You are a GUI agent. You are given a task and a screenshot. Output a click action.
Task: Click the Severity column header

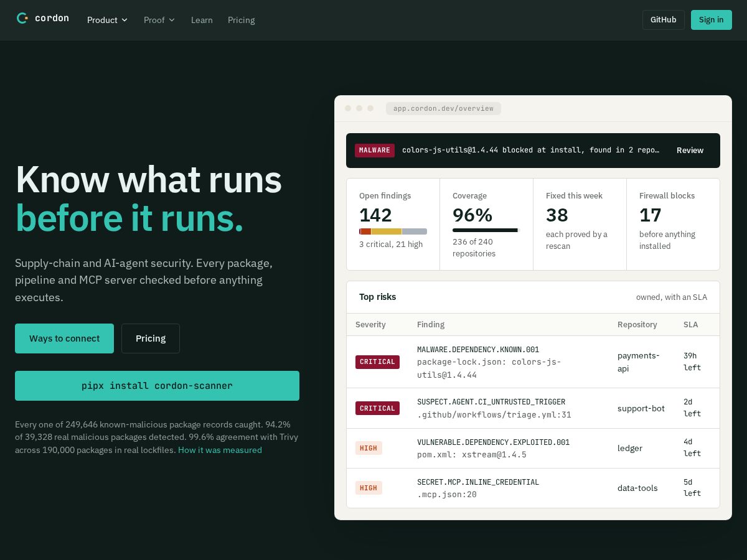point(370,325)
